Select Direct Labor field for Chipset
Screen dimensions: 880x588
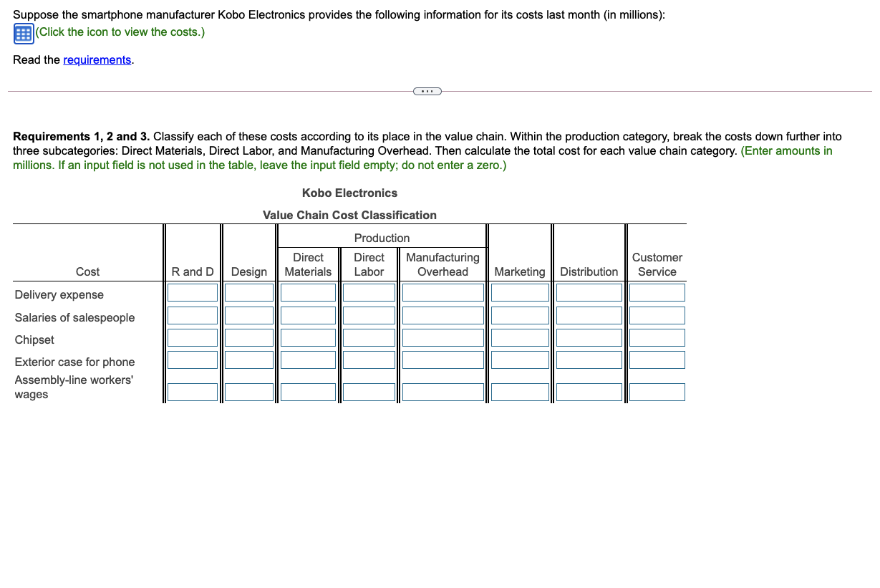[369, 337]
